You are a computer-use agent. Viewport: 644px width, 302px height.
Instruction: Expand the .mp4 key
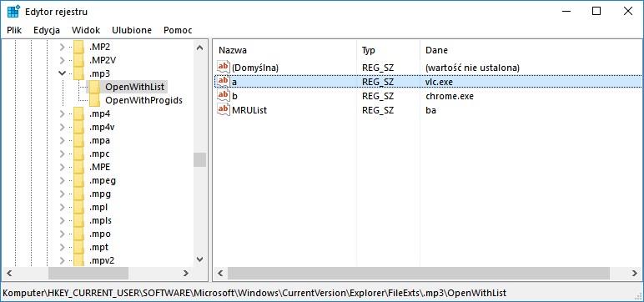(x=62, y=113)
